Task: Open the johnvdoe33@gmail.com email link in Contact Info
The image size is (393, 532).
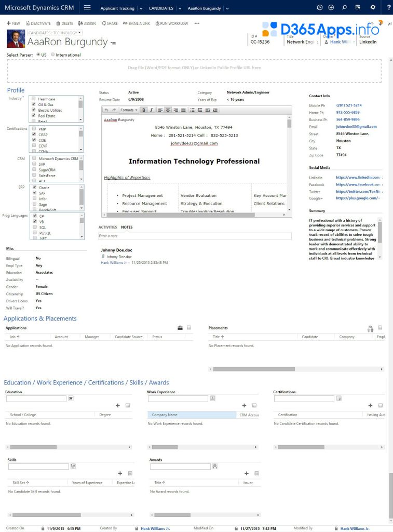Action: tap(356, 127)
